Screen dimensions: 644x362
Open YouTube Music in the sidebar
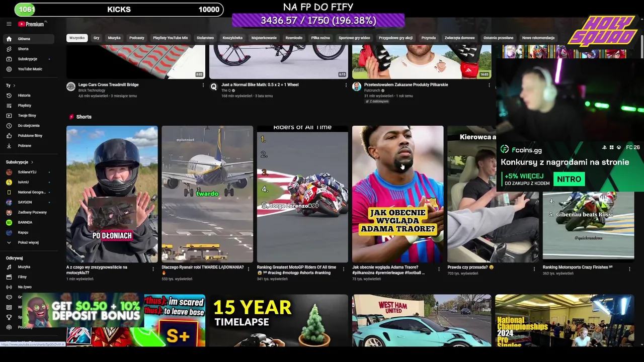(x=29, y=69)
